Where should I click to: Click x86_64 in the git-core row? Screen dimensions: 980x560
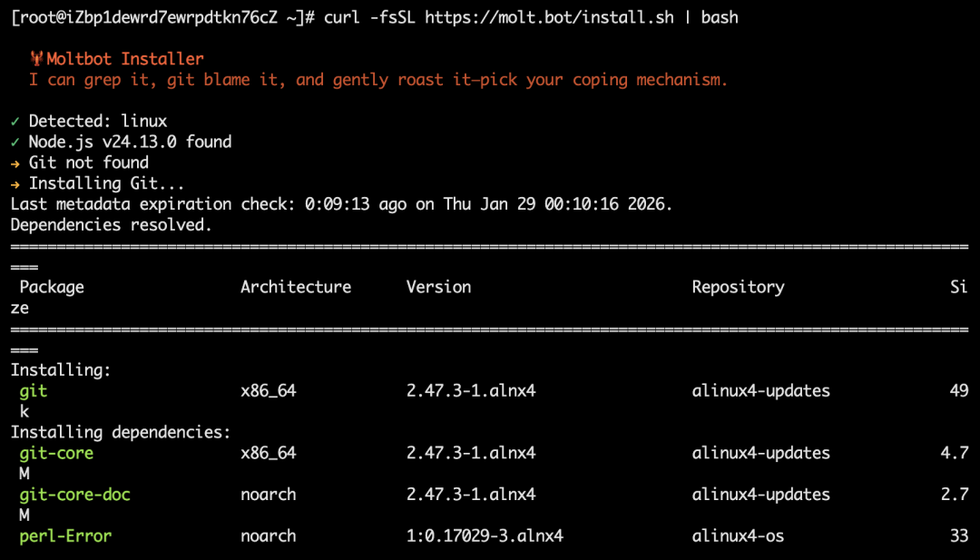268,453
